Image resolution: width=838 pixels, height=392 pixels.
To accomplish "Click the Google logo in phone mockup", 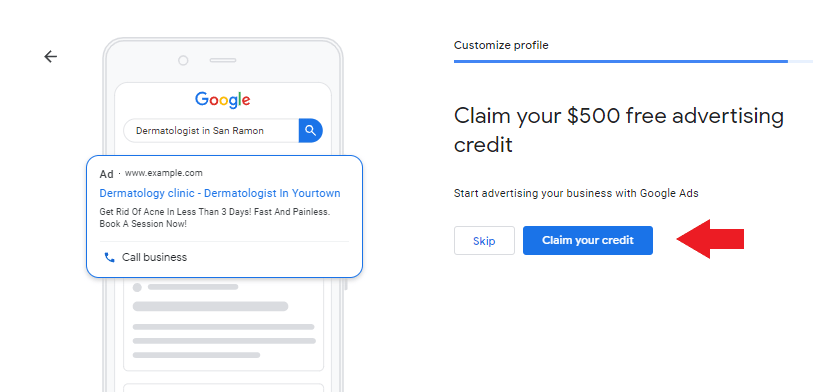I will (222, 100).
